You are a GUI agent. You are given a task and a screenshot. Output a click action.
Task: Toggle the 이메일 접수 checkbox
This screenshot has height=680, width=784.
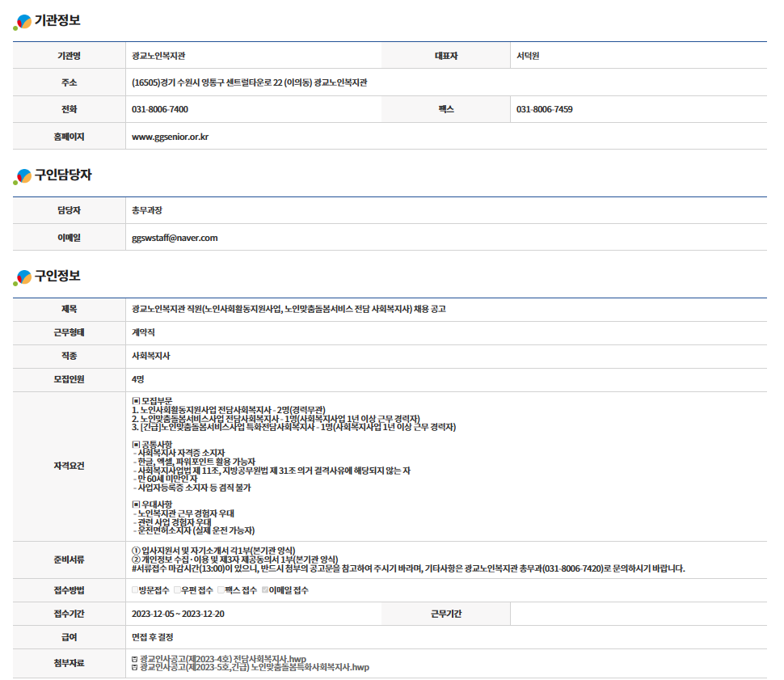point(264,590)
